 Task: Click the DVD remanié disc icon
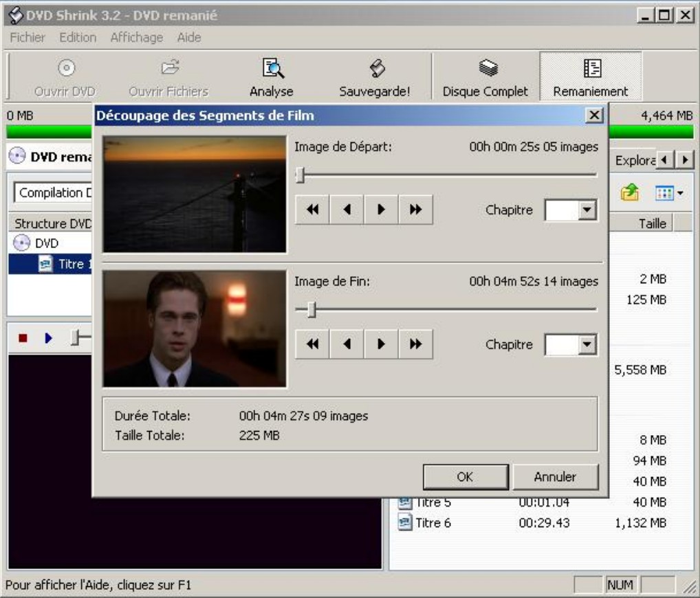(17, 156)
